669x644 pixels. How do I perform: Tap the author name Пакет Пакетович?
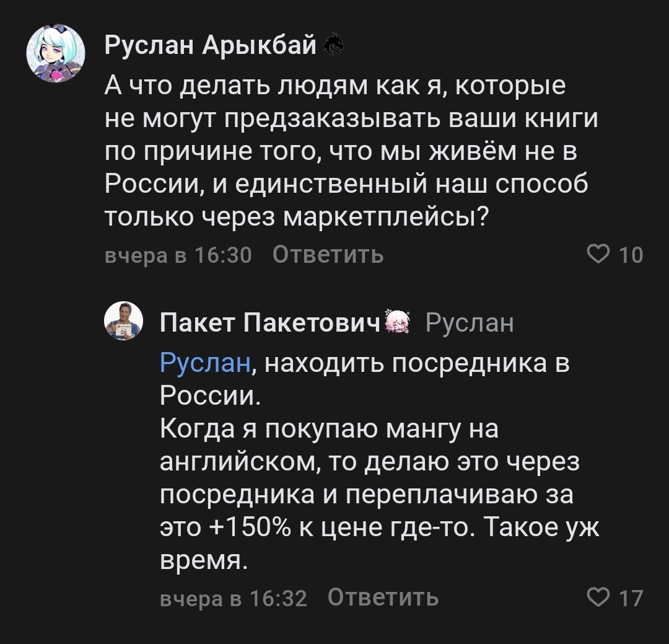click(270, 322)
